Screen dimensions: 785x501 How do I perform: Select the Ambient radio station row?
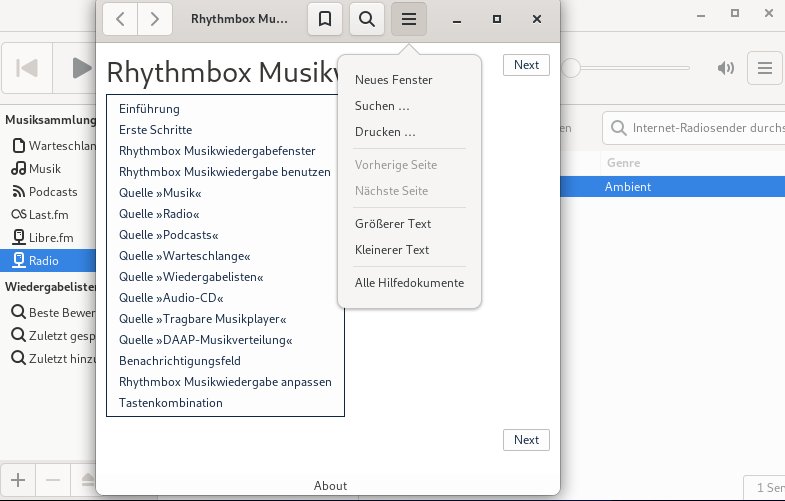pos(672,187)
